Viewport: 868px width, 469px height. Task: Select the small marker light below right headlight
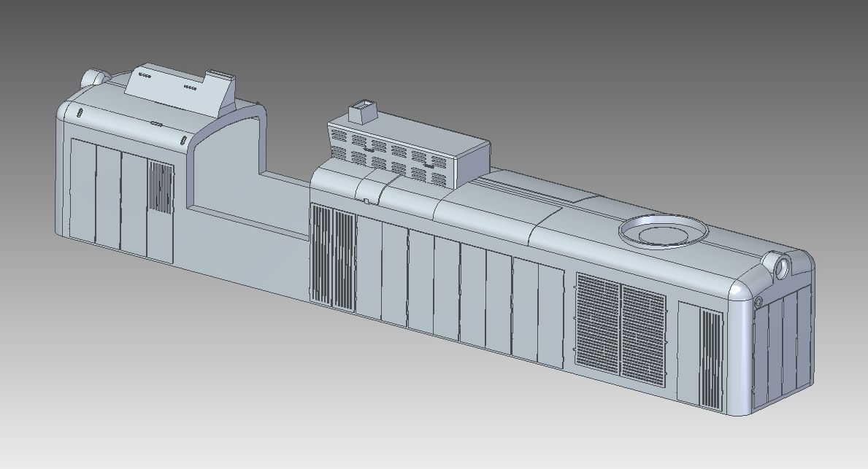(x=758, y=301)
